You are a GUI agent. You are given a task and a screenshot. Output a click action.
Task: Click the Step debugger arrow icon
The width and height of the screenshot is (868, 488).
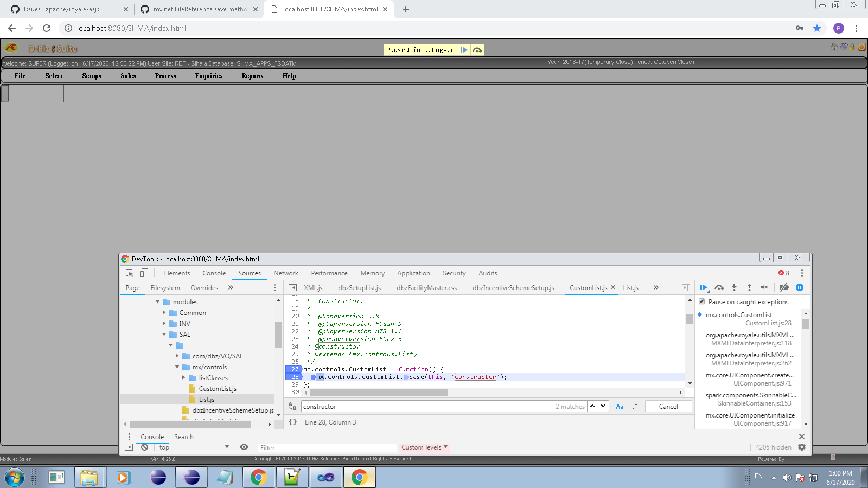tap(764, 288)
